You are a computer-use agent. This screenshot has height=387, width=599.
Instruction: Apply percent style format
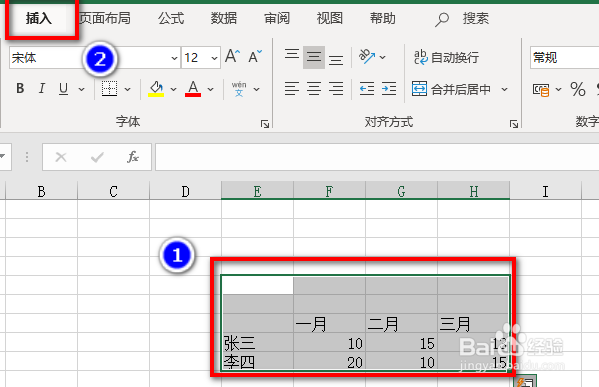(578, 89)
